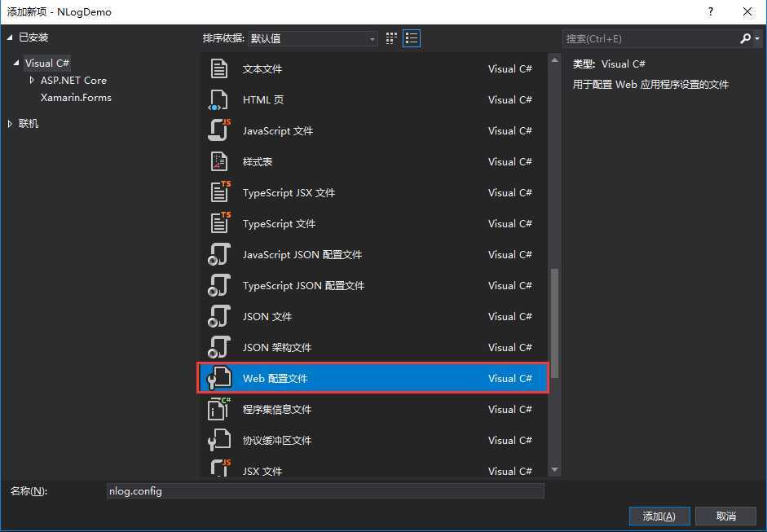This screenshot has height=532, width=767.
Task: Select the JSON 架构文件 name
Action: coord(277,348)
